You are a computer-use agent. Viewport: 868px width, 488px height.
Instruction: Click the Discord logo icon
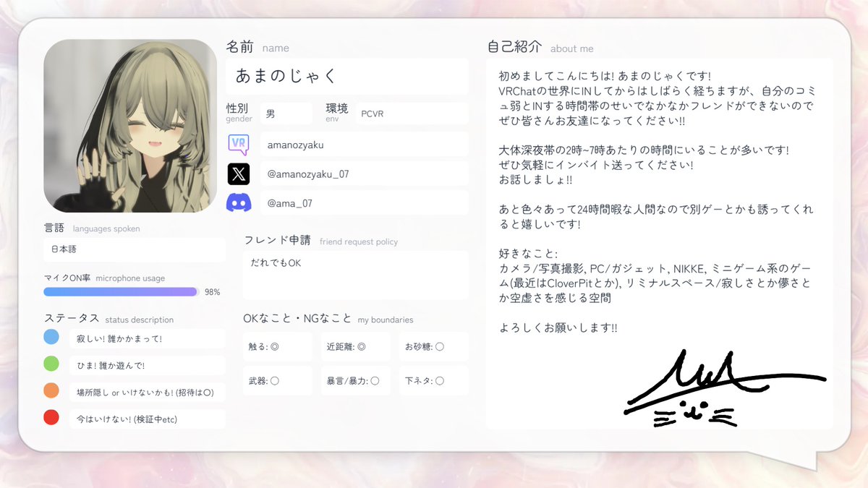(239, 204)
